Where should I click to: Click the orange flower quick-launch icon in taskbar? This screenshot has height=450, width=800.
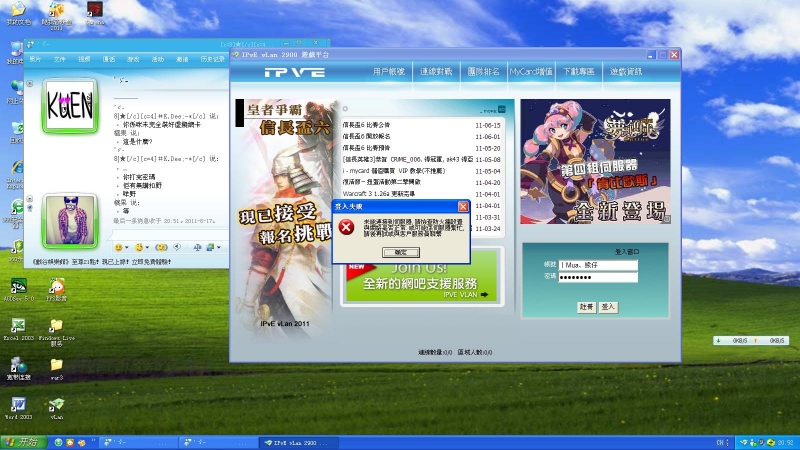point(81,442)
